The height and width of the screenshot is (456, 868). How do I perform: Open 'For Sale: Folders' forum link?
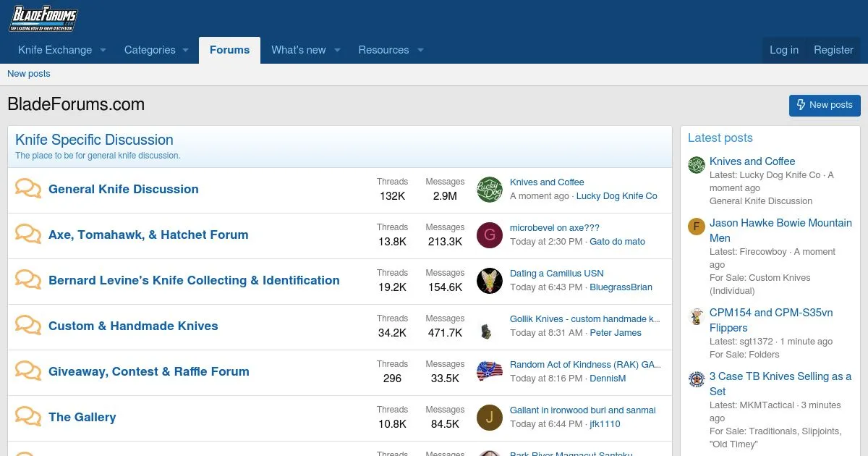(x=744, y=355)
